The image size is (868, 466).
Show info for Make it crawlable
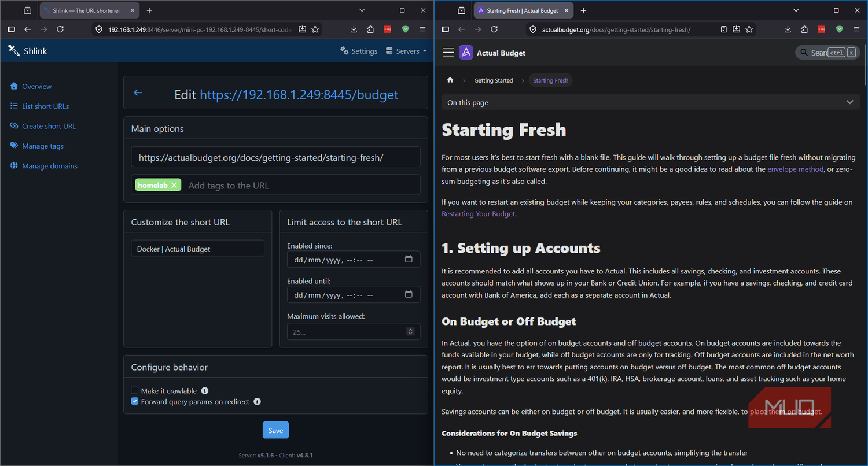coord(205,391)
